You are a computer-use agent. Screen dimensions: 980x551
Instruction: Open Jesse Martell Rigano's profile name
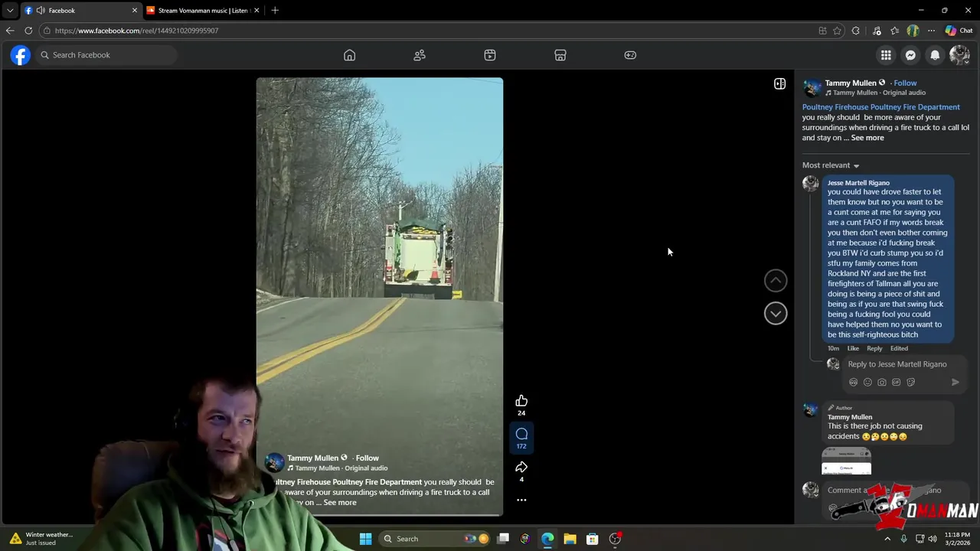(858, 183)
